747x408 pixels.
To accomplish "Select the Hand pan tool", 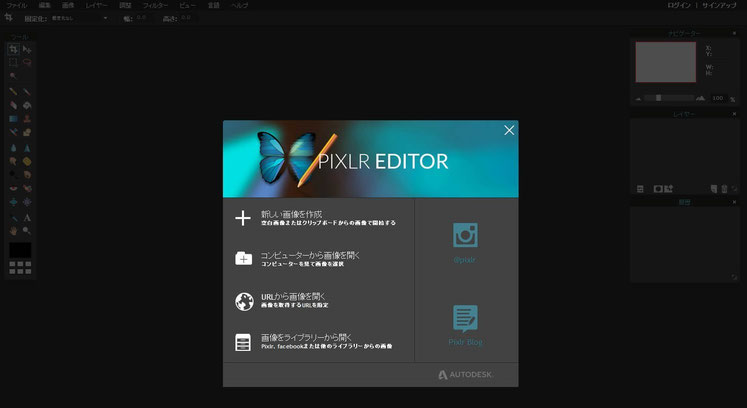I will [13, 231].
